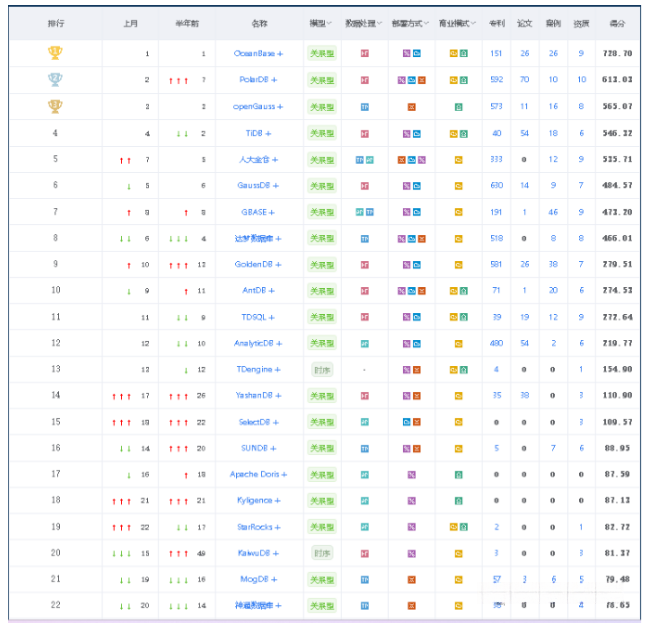Open the StarRocks database link
This screenshot has width=654, height=634.
(x=258, y=527)
